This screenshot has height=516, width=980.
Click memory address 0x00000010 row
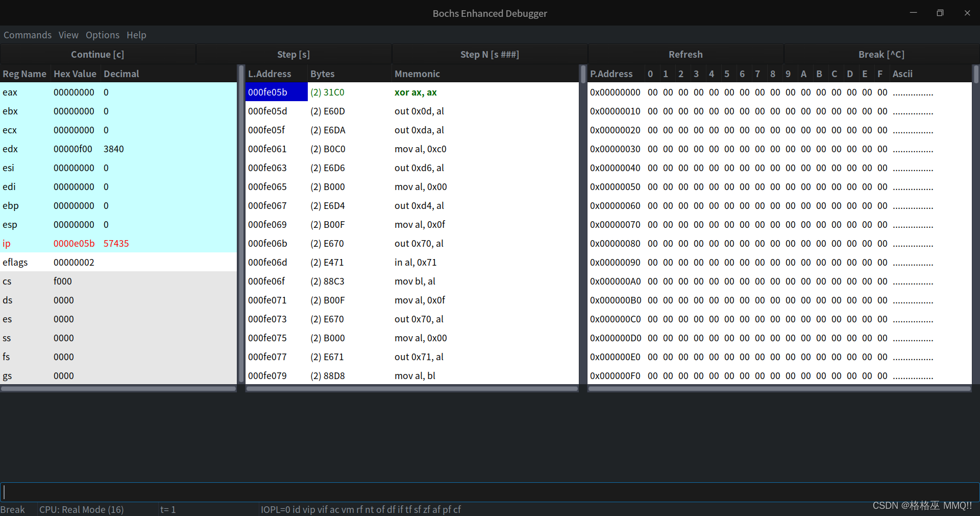pos(779,111)
